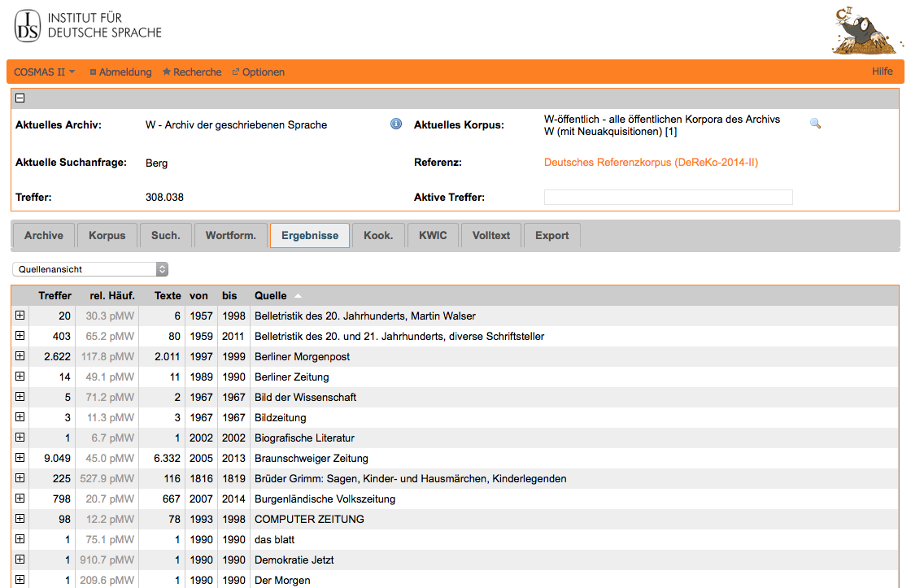The width and height of the screenshot is (911, 588).
Task: Sort by the rel. Häuf. column header
Action: click(112, 296)
